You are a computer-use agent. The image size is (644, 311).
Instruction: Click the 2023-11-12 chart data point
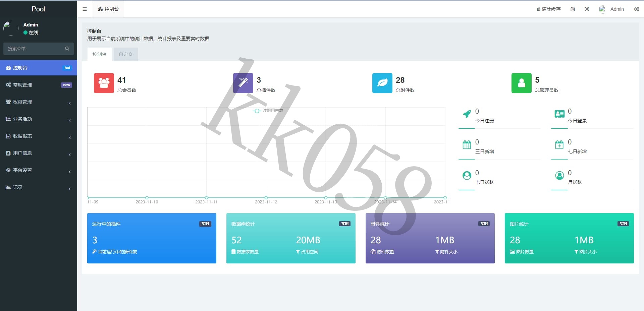[x=266, y=198]
